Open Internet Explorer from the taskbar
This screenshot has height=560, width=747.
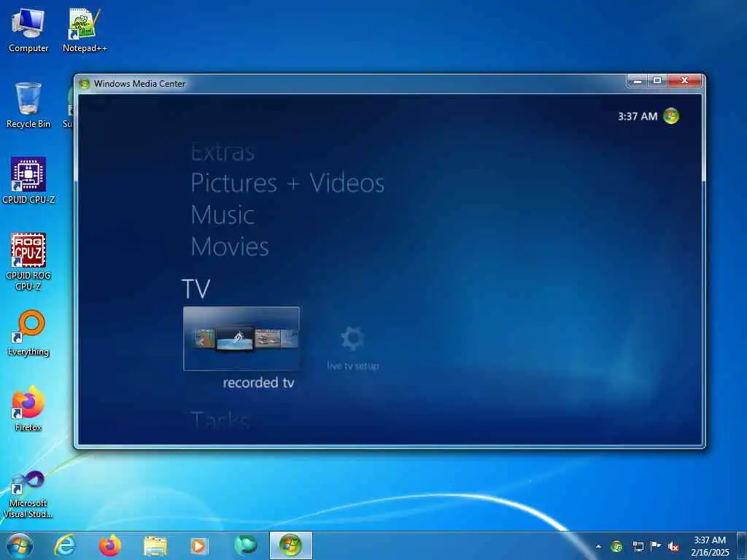(65, 545)
